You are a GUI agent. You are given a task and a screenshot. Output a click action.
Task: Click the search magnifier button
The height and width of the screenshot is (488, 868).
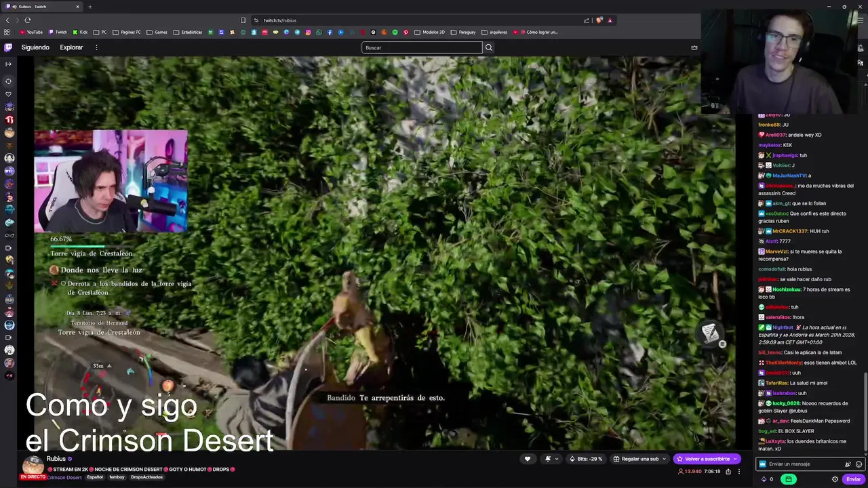point(488,47)
